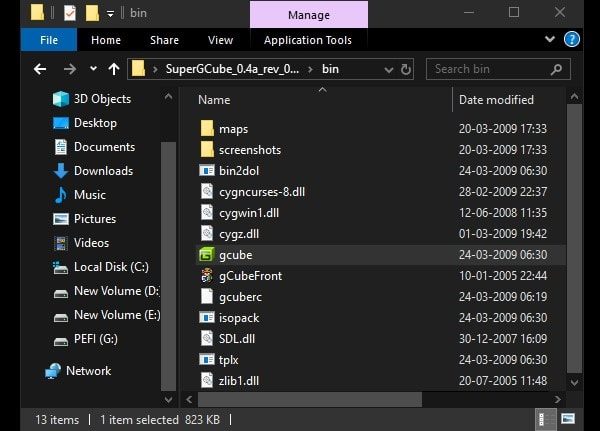Open Recent locations dropdown arrow

93,69
